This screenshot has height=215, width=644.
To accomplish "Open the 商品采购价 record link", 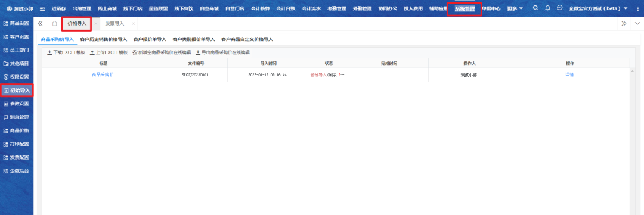I will tap(103, 74).
